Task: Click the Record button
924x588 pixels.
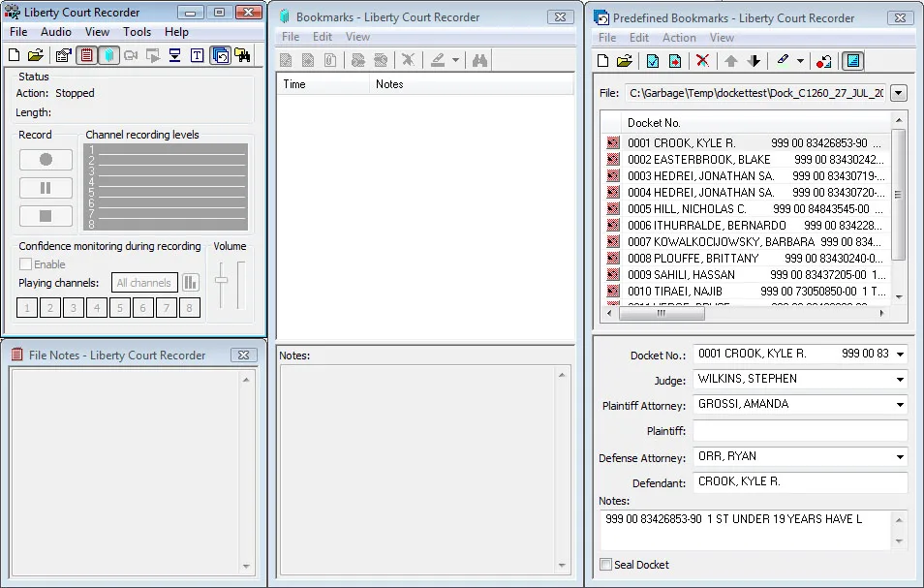Action: [x=46, y=160]
